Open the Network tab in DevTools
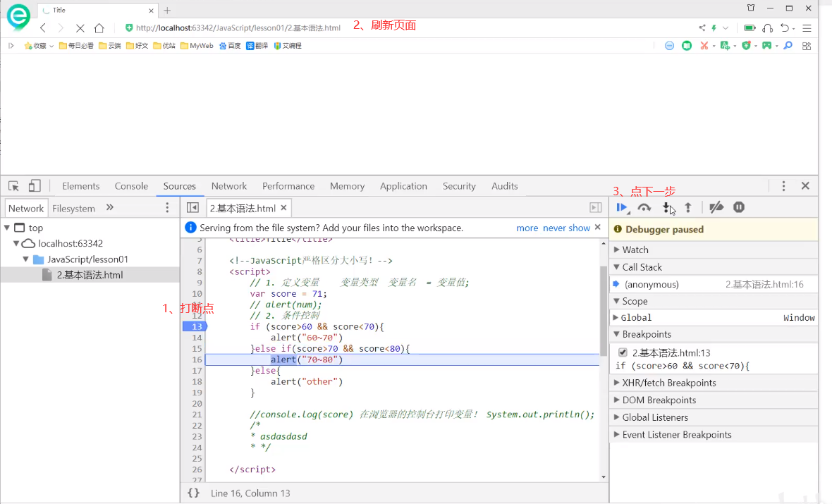This screenshot has width=832, height=504. click(x=229, y=186)
